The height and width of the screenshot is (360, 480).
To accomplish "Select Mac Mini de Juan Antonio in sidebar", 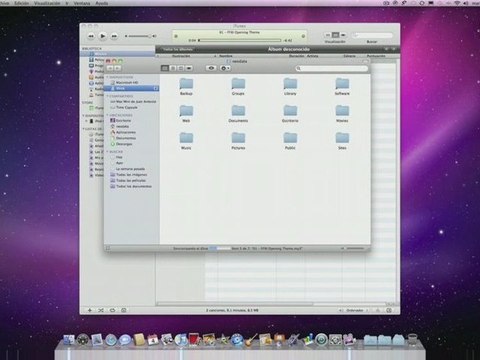I will tap(133, 101).
